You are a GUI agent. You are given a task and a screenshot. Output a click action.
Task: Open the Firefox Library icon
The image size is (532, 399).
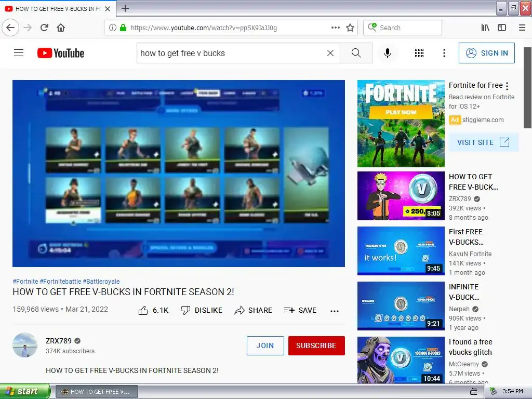click(486, 28)
